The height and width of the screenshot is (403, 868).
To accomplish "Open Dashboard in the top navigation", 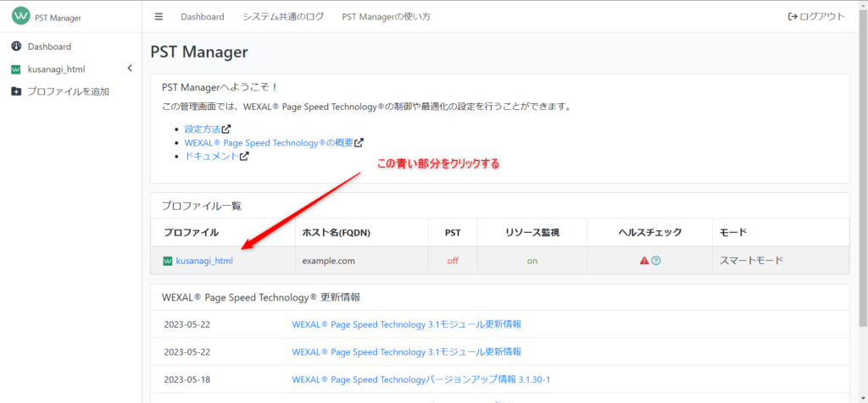I will (202, 17).
